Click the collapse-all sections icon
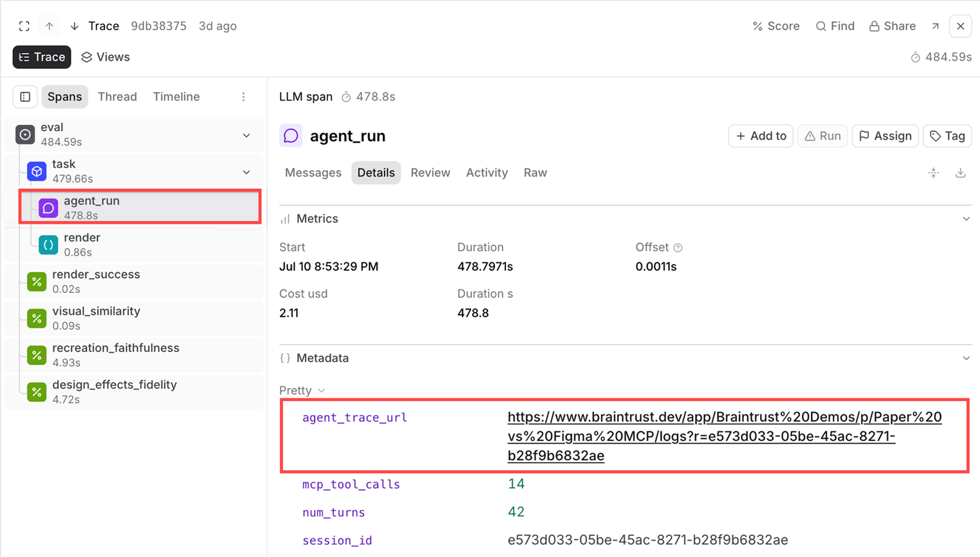The width and height of the screenshot is (980, 557). tap(933, 173)
